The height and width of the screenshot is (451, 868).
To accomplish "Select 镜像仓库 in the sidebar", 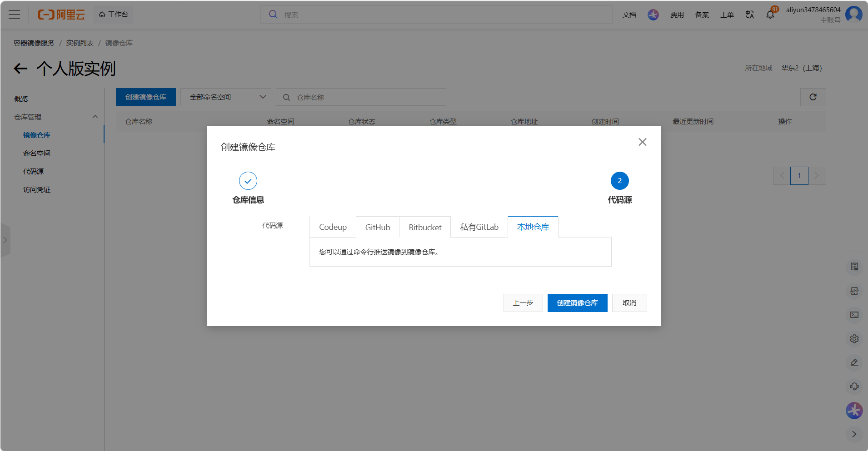I will point(37,135).
